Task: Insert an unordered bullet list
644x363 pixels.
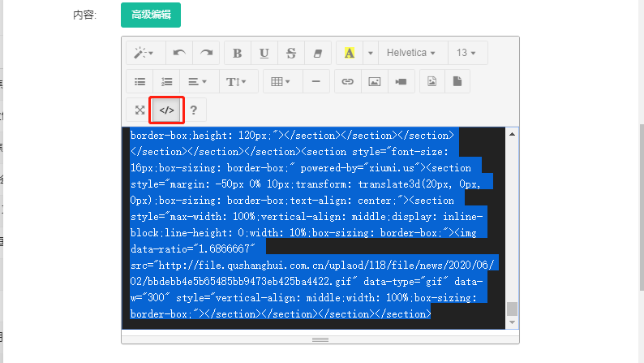Action: click(140, 81)
